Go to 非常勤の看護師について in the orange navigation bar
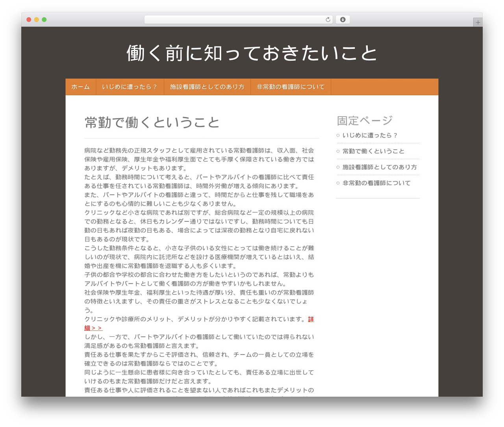Image resolution: width=504 pixels, height=427 pixels. pyautogui.click(x=291, y=87)
